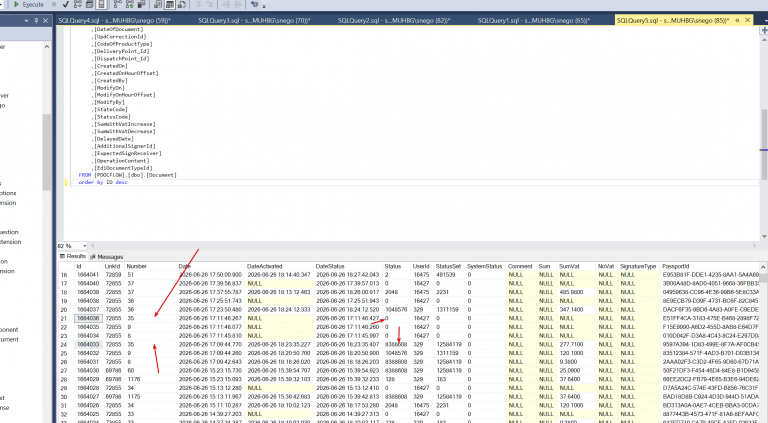Click Comment out selected lines icon
Viewport: 768px width, 423px height.
coord(198,4)
